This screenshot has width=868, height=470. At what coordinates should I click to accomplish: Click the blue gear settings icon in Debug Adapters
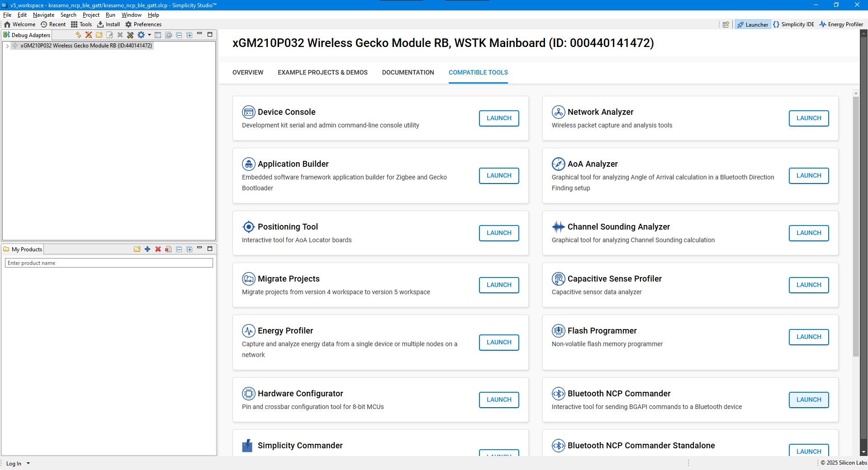[x=141, y=35]
